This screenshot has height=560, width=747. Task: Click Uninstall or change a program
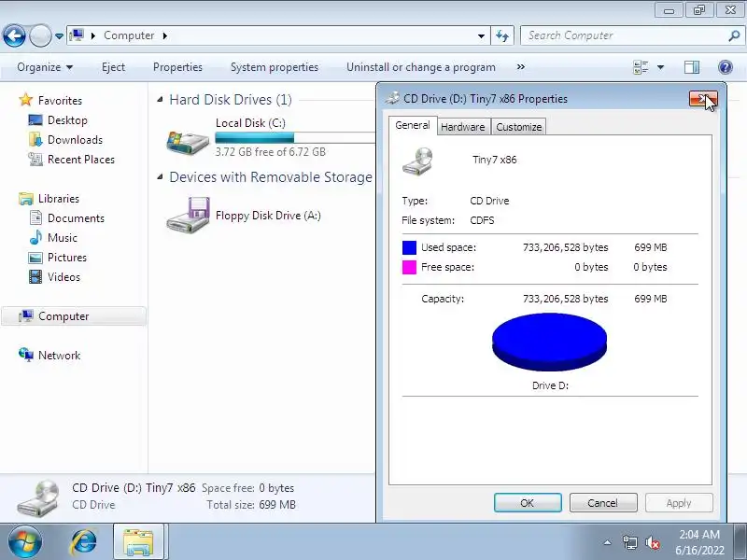(421, 67)
